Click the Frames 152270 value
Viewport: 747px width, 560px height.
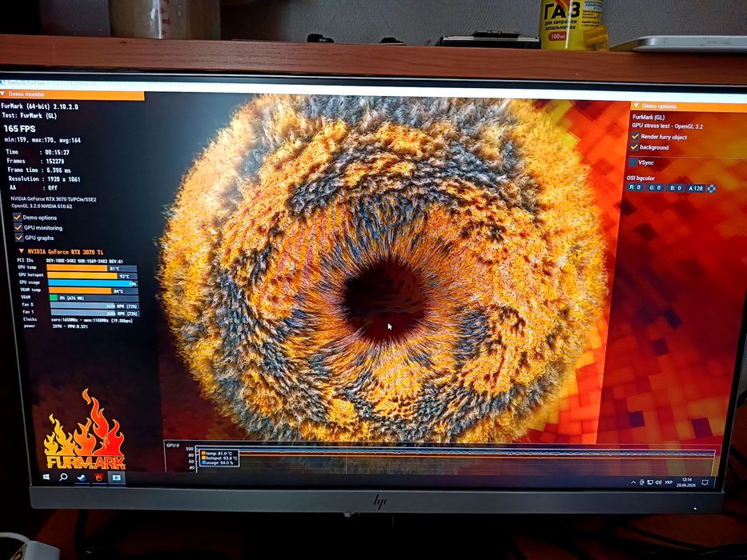point(55,161)
